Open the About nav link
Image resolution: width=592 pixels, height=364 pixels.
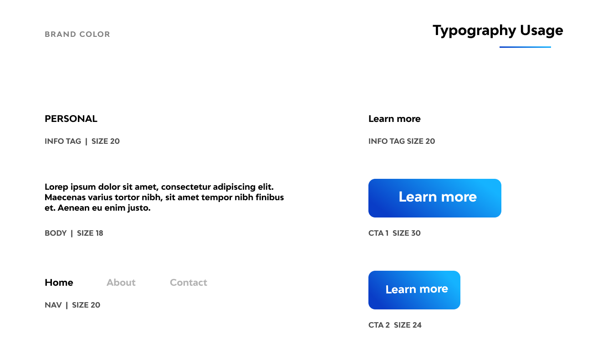tap(121, 283)
